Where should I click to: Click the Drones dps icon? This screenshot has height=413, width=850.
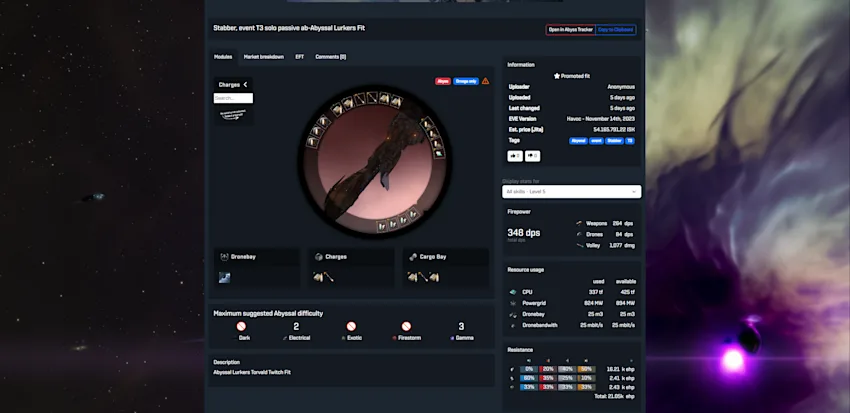(x=579, y=235)
